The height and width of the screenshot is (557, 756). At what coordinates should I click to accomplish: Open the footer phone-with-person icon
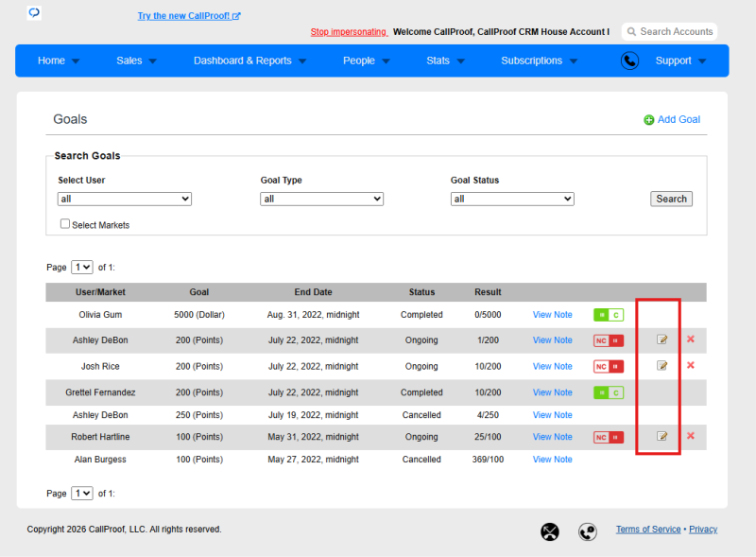point(587,531)
